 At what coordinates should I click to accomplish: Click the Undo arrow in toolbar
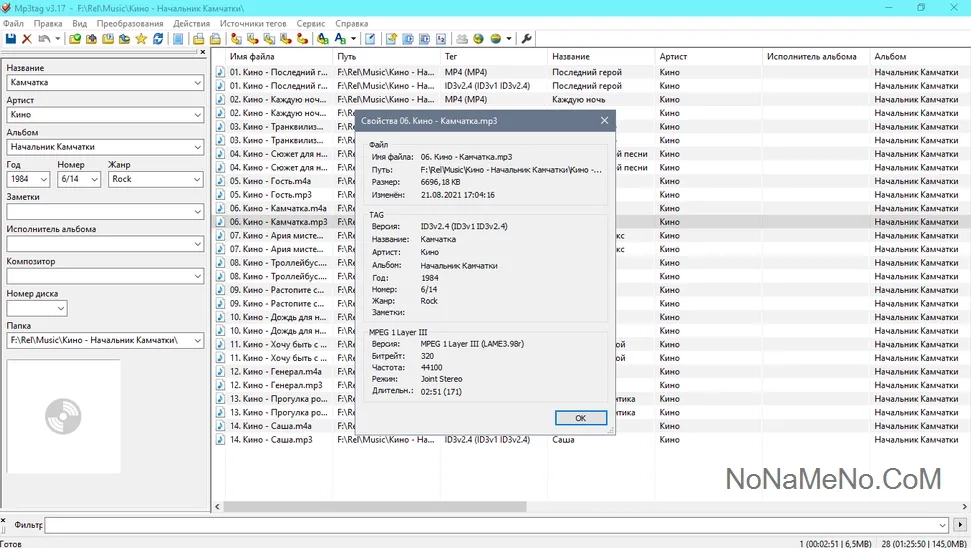pos(43,39)
